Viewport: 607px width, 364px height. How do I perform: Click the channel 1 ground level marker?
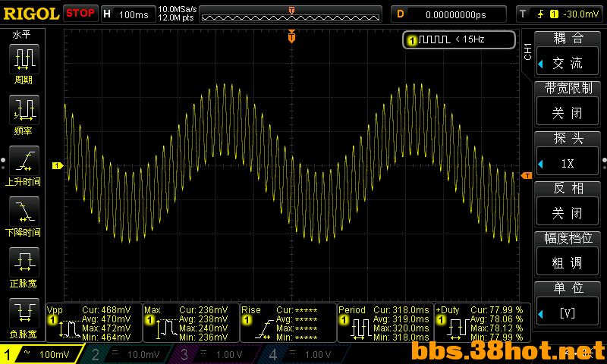pyautogui.click(x=58, y=165)
